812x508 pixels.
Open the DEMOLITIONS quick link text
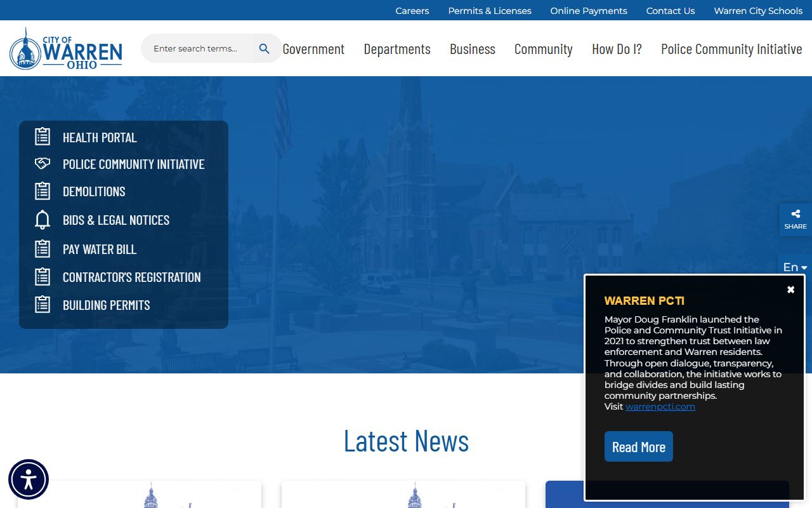pos(94,191)
